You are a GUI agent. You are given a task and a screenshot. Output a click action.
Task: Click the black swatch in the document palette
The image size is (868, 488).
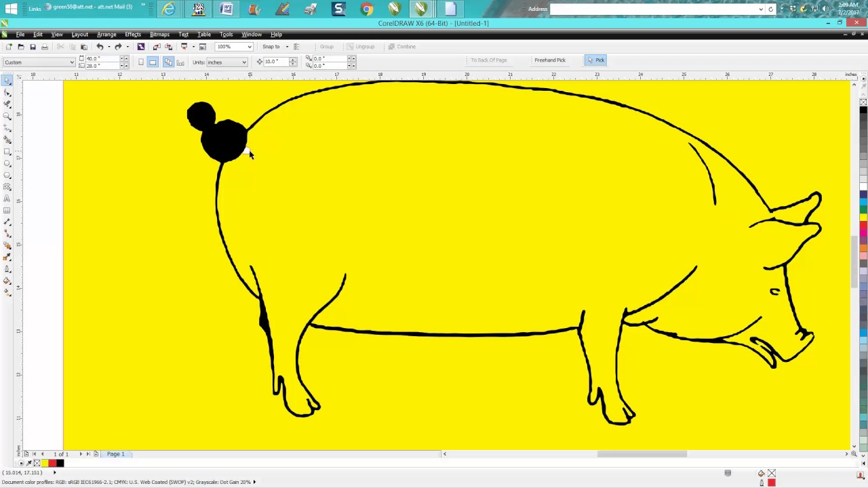[x=60, y=464]
